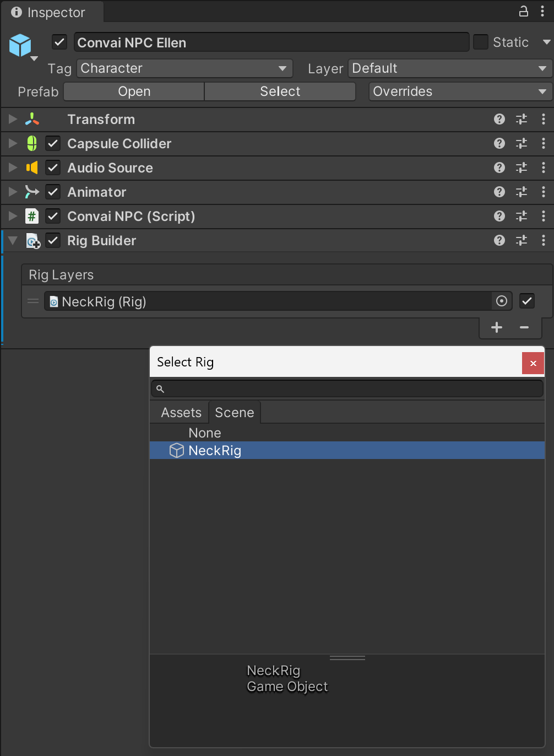This screenshot has width=554, height=756.
Task: Open Convai NPC Script three-dot menu
Action: (544, 216)
